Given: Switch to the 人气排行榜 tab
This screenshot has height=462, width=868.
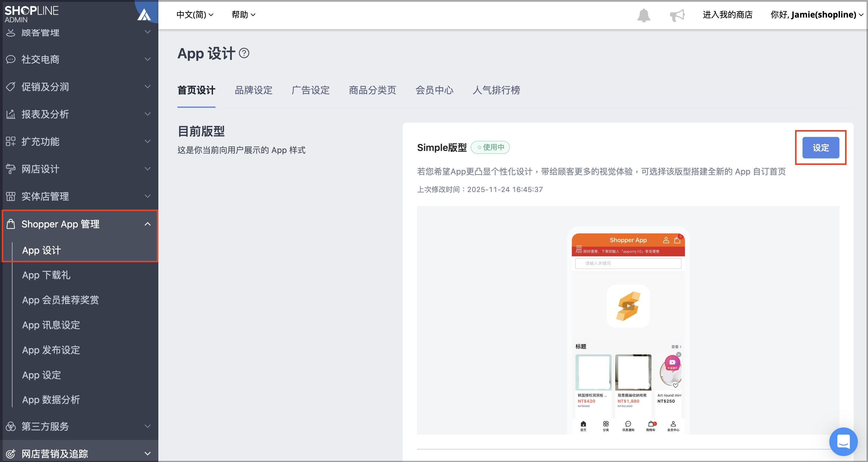Looking at the screenshot, I should click(x=496, y=90).
